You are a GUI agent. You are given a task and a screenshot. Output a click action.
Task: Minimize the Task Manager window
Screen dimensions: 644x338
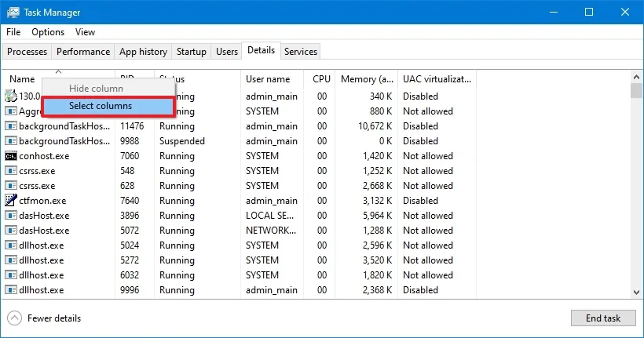[x=553, y=12]
